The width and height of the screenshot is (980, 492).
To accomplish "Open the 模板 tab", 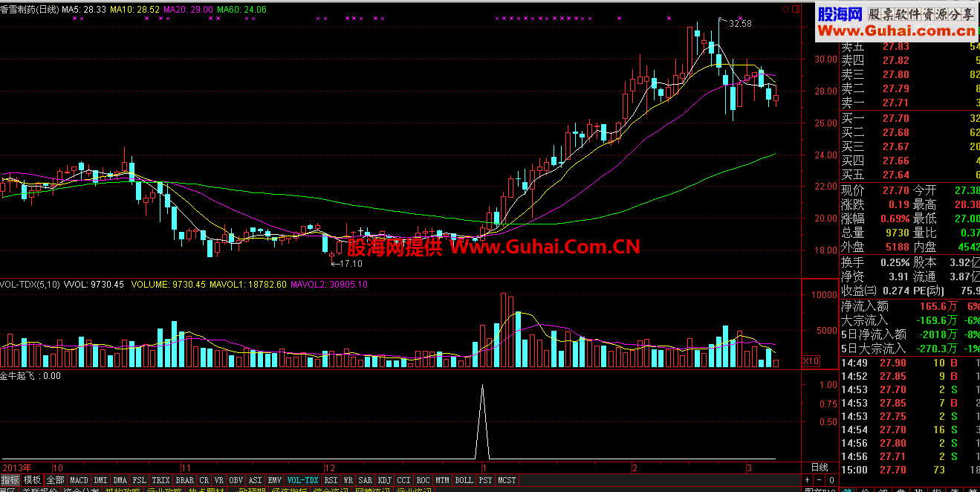I will tap(32, 480).
